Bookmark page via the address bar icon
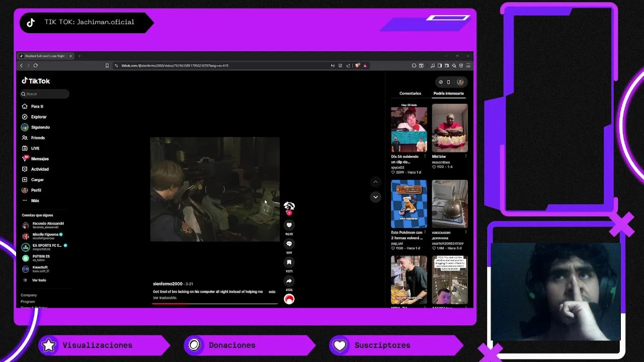This screenshot has height=362, width=644. pos(107,65)
